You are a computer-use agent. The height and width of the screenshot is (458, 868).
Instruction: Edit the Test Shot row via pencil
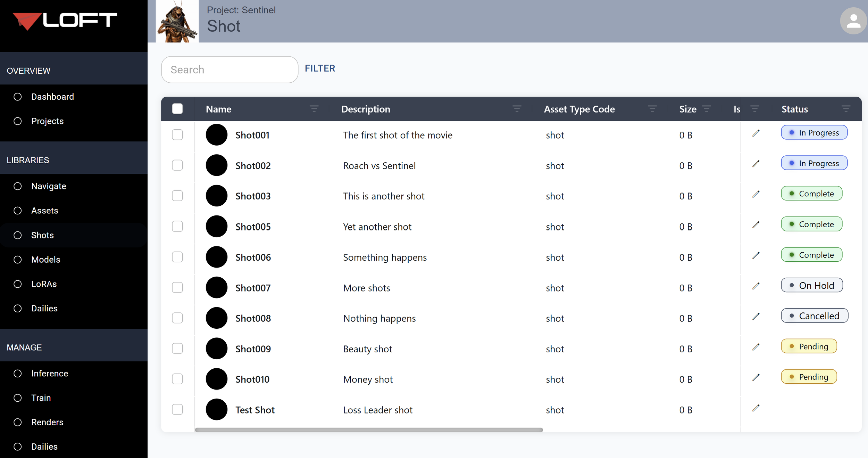pos(756,408)
